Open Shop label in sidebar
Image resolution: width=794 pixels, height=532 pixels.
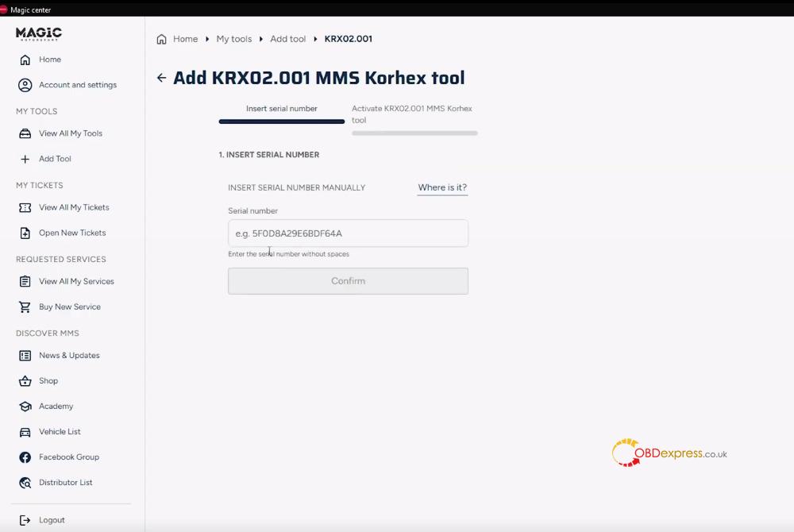[48, 380]
